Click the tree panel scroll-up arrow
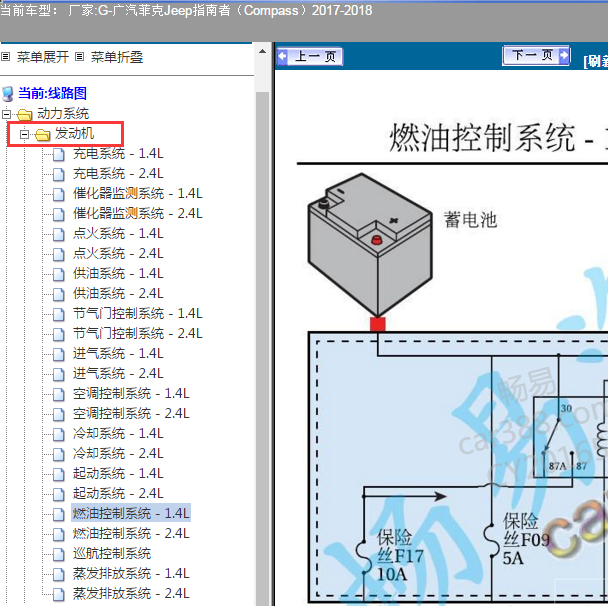 pyautogui.click(x=263, y=52)
